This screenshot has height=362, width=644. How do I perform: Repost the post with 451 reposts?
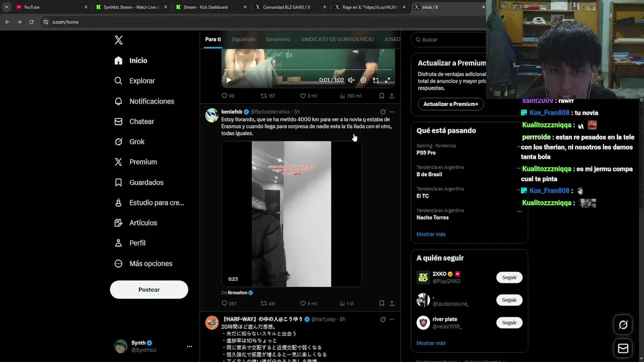coord(267,303)
